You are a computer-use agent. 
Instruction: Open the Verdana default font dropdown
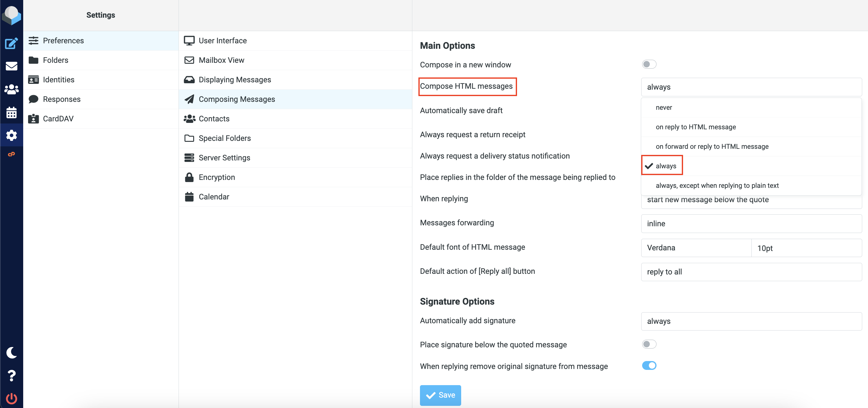pos(696,248)
